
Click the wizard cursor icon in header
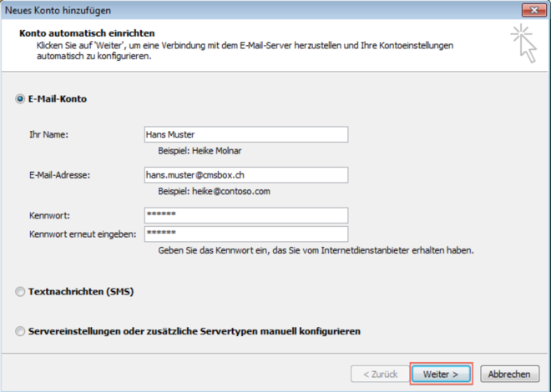[525, 43]
